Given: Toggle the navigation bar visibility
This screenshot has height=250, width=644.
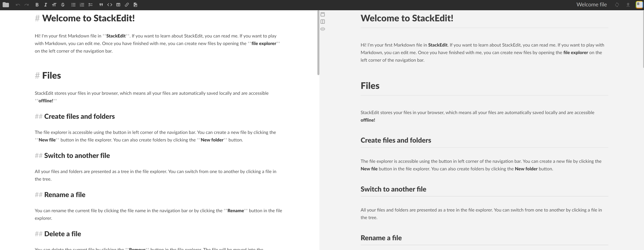Looking at the screenshot, I should pyautogui.click(x=322, y=14).
